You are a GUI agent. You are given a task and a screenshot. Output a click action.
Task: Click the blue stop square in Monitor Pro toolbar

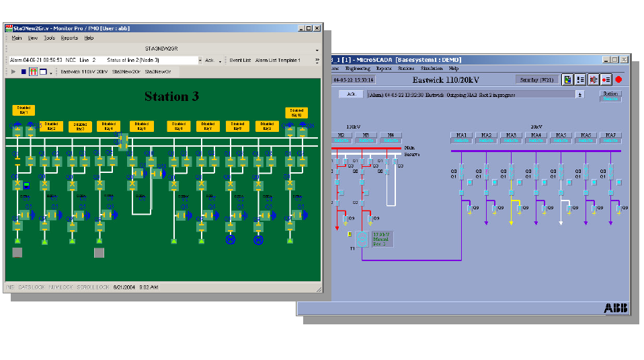pyautogui.click(x=24, y=71)
